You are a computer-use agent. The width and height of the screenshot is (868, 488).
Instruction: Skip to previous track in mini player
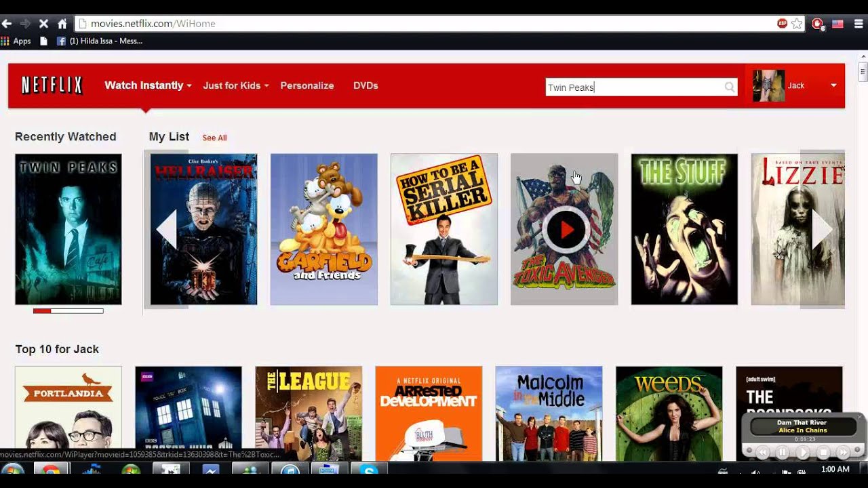click(x=762, y=452)
